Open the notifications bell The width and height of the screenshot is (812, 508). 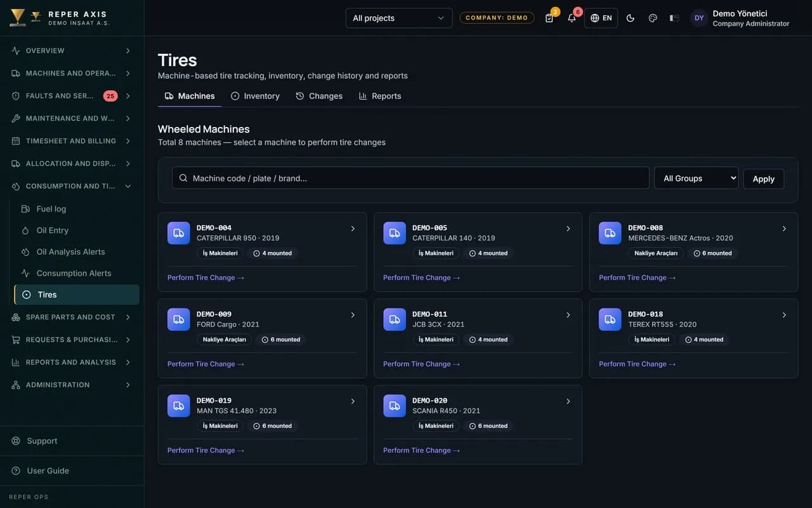point(572,18)
